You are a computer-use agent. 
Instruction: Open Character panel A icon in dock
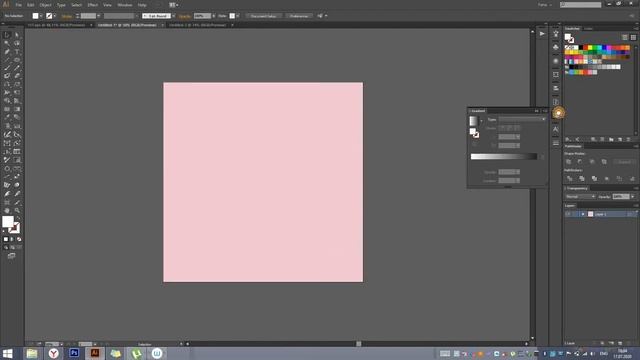coord(556,129)
